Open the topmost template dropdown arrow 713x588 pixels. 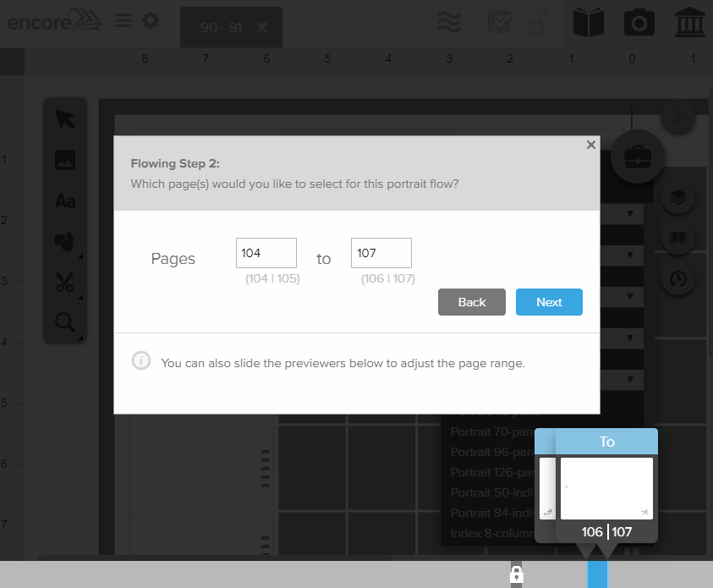point(629,214)
